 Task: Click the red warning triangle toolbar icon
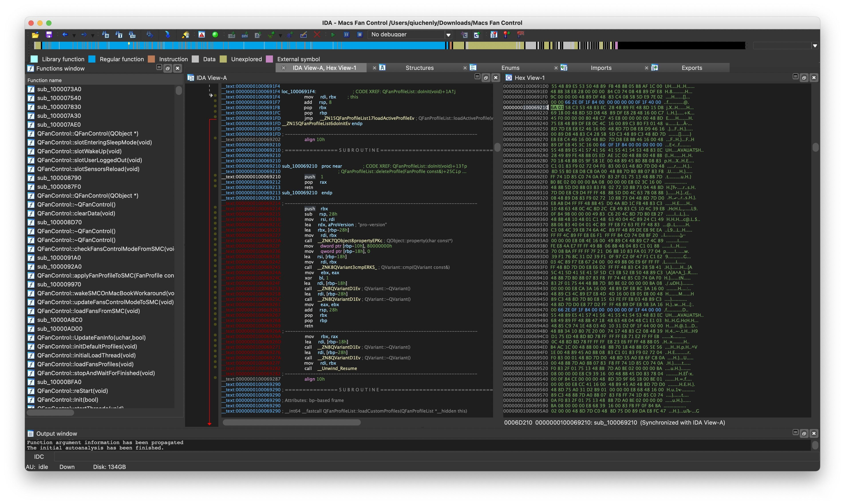coord(202,35)
